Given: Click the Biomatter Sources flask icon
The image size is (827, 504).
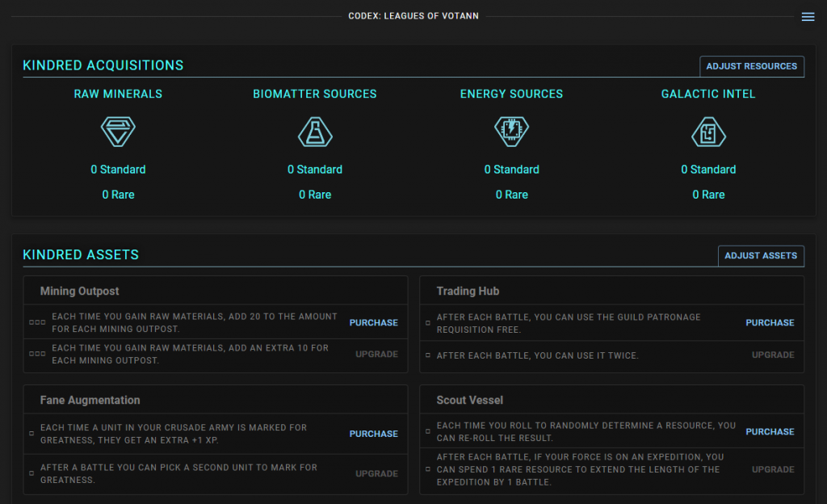Looking at the screenshot, I should tap(315, 131).
